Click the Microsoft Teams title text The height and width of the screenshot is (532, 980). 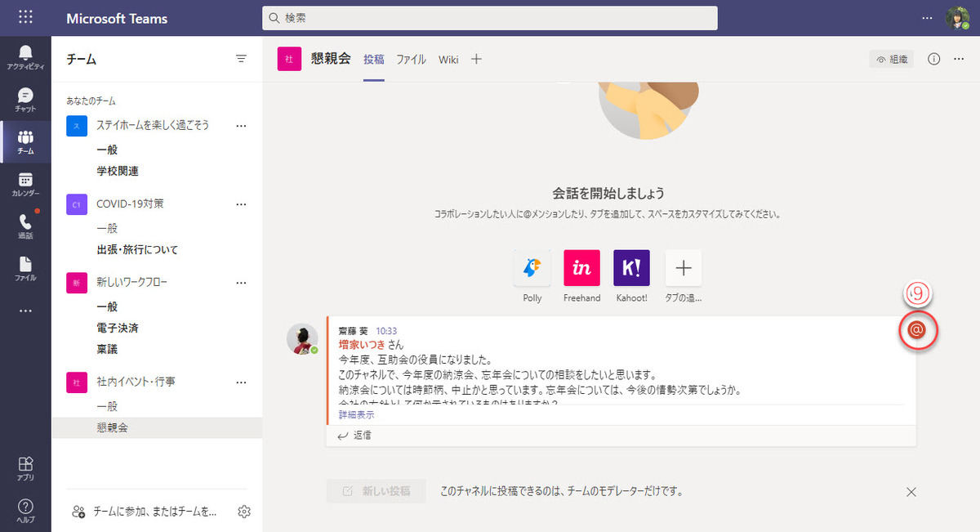[117, 18]
